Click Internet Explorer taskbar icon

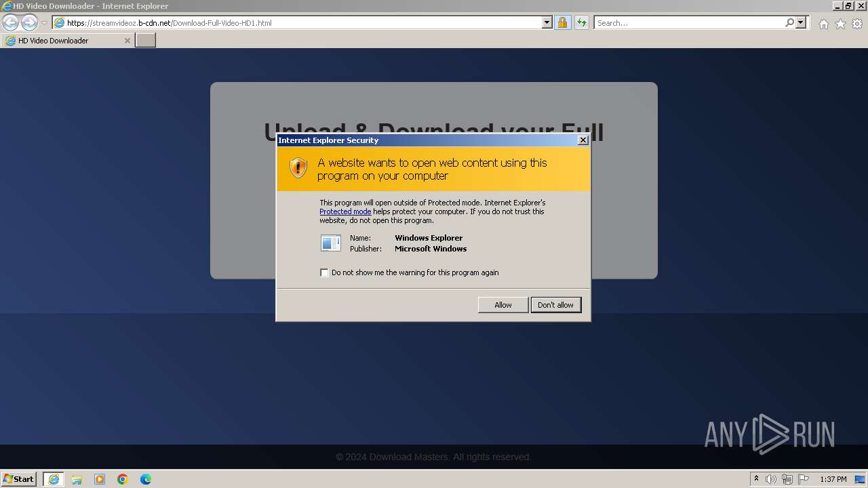pyautogui.click(x=54, y=479)
